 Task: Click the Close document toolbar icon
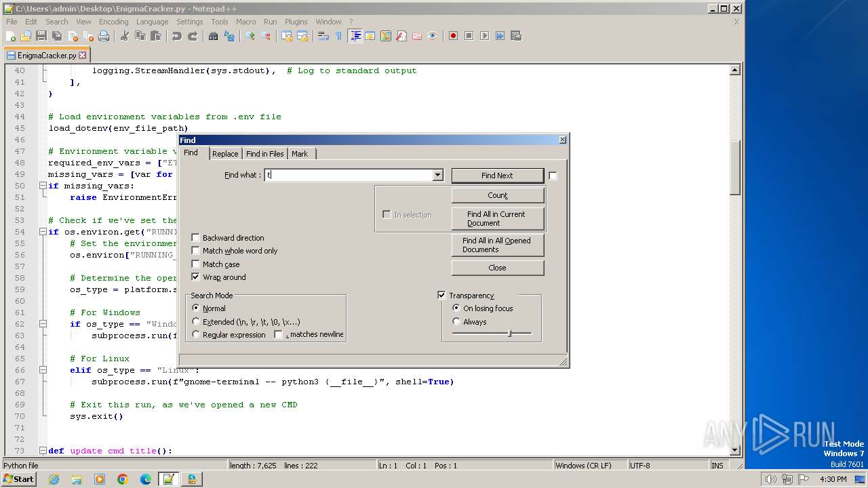point(73,36)
